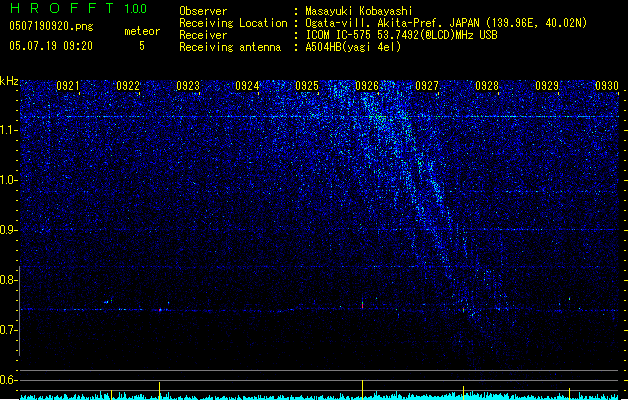The image size is (629, 400).
Task: Select the file name 0507190920.png
Action: coord(51,26)
